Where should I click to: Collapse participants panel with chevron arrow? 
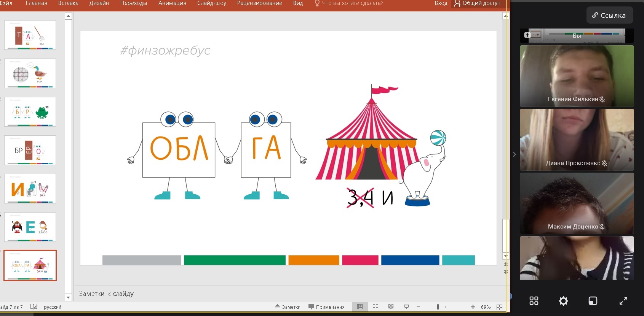[x=515, y=154]
